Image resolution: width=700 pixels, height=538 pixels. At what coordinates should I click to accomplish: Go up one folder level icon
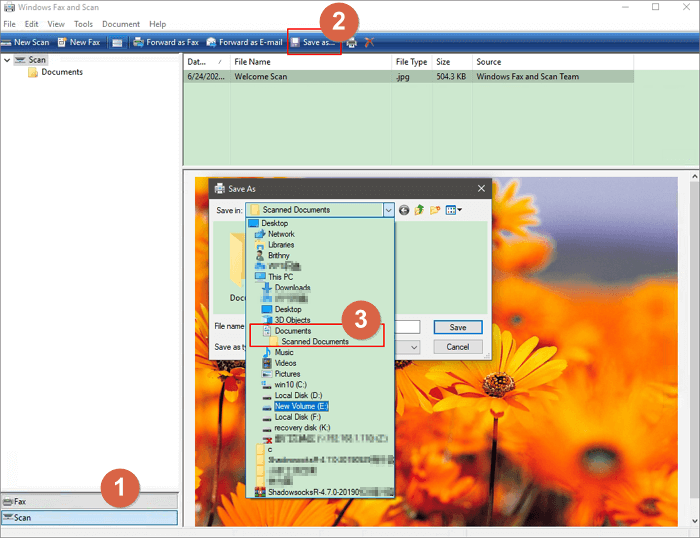point(419,210)
